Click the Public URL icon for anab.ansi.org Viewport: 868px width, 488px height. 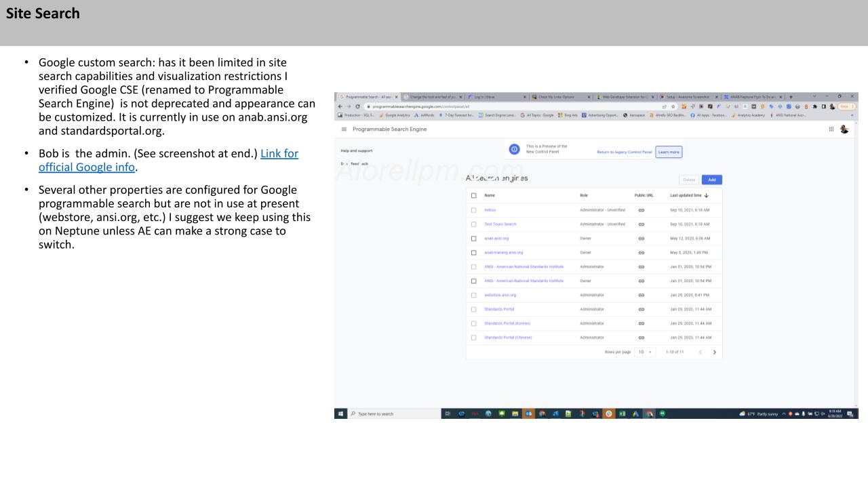(641, 239)
